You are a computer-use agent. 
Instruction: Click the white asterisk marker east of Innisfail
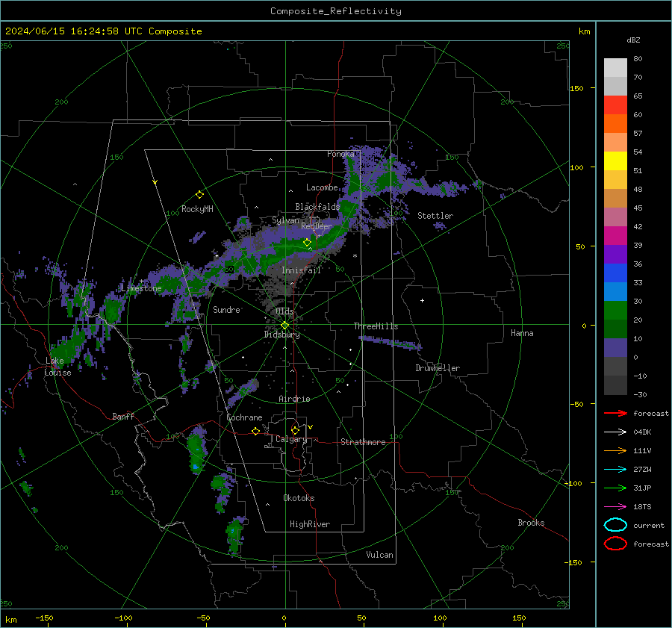[355, 256]
